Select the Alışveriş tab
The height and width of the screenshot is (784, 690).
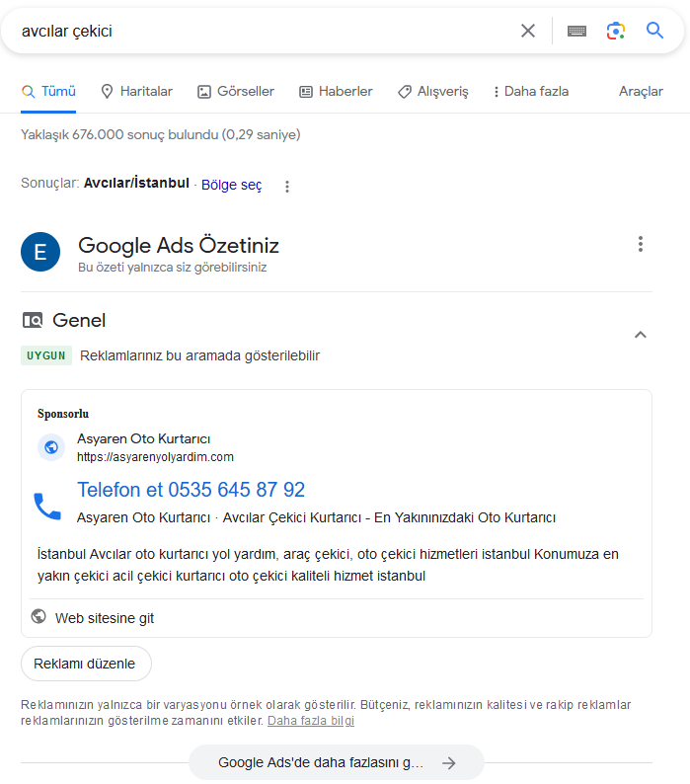click(x=433, y=92)
